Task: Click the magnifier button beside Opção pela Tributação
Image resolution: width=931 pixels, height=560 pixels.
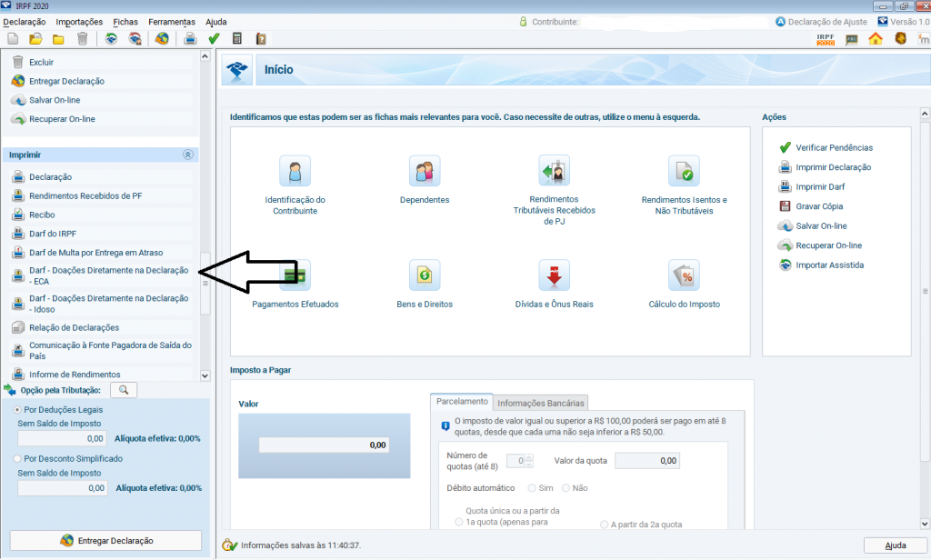Action: point(124,390)
